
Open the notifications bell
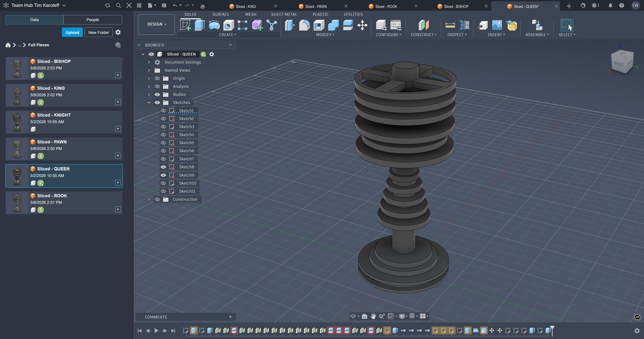610,6
